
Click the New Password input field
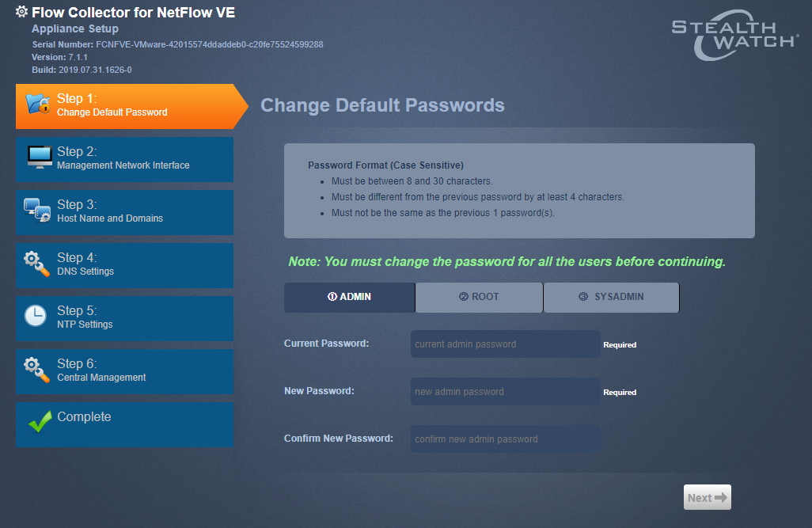point(504,391)
